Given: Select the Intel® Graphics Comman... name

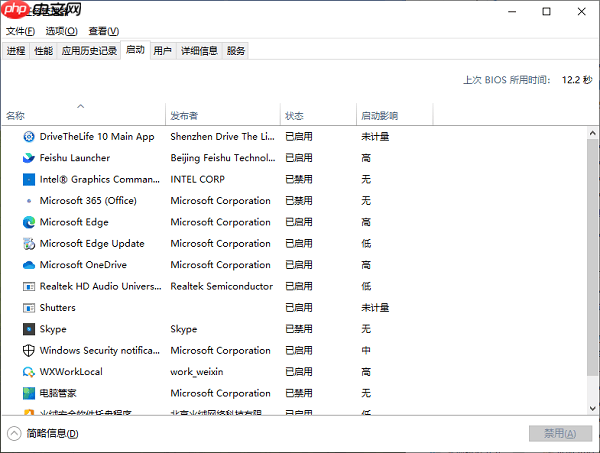Looking at the screenshot, I should point(99,179).
